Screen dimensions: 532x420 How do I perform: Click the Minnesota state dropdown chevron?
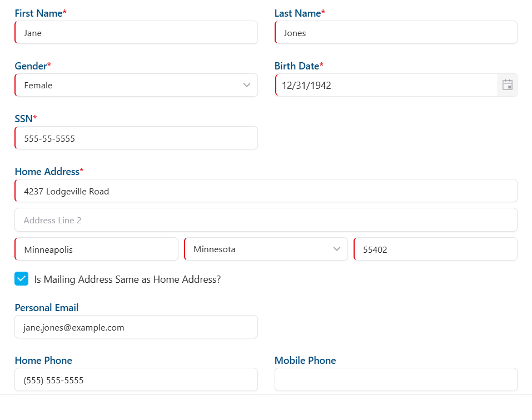tap(337, 249)
